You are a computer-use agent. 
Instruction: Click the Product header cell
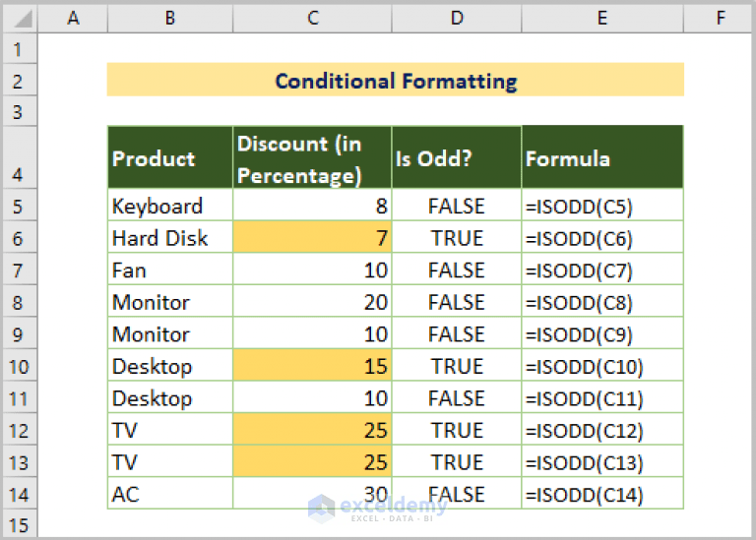pos(170,157)
